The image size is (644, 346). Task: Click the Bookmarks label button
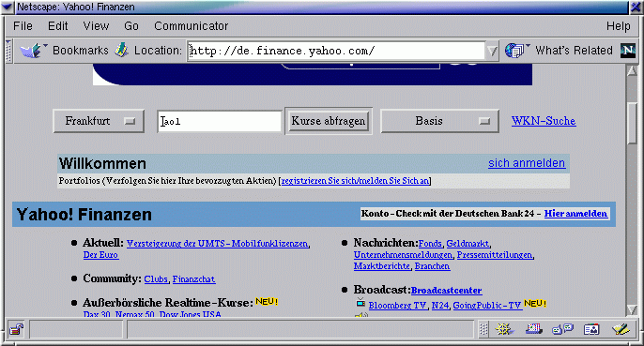pos(81,51)
